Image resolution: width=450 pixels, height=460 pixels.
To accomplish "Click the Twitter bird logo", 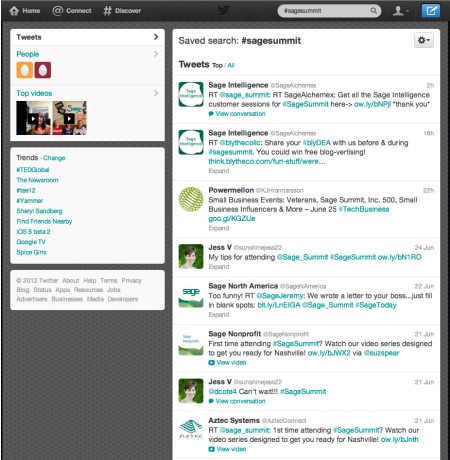I will [x=224, y=10].
